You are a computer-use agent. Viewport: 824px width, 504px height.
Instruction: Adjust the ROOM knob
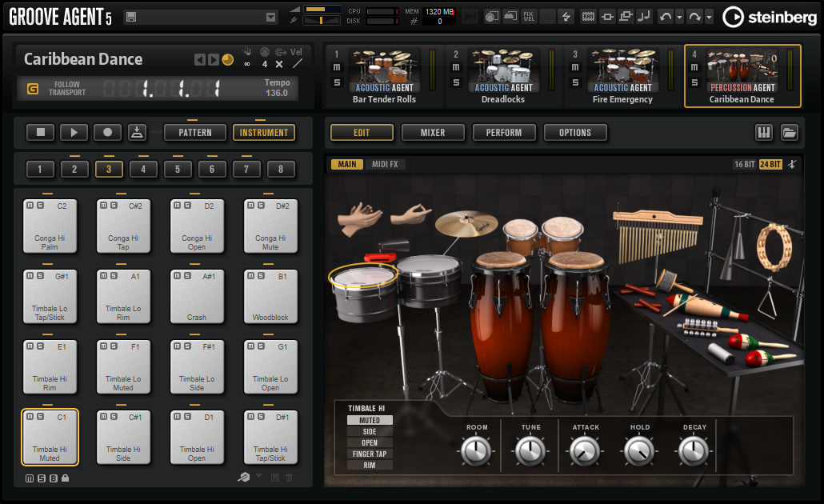pos(476,451)
